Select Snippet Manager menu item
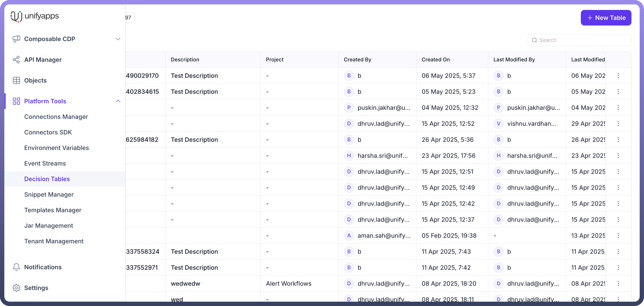This screenshot has height=306, width=644. point(49,195)
